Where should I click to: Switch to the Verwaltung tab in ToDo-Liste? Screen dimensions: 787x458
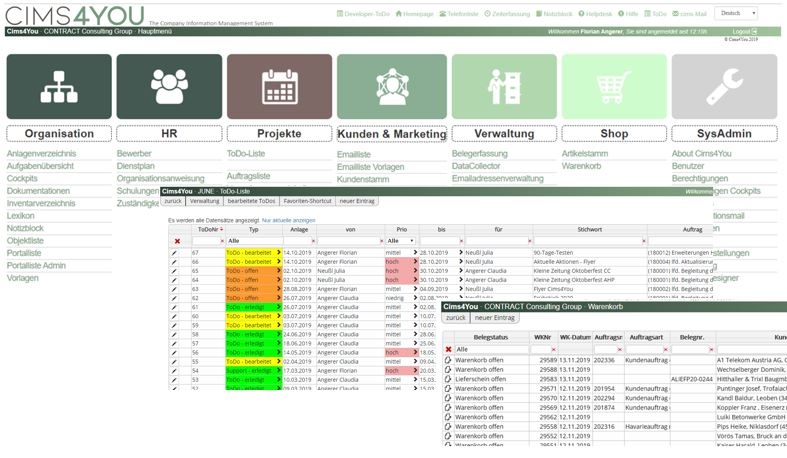204,201
